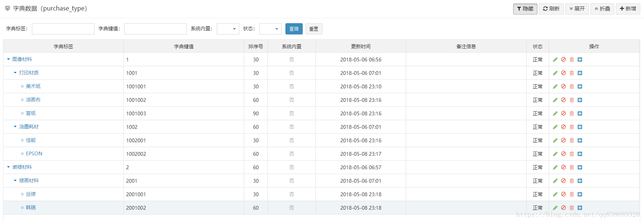Image resolution: width=644 pixels, height=222 pixels.
Task: Open the 韩锦 link
Action: pos(31,207)
